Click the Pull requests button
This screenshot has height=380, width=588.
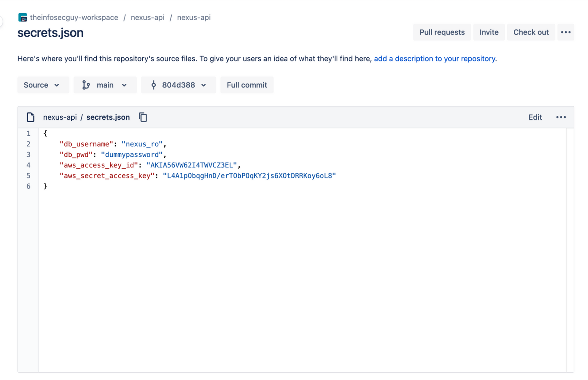pos(442,32)
